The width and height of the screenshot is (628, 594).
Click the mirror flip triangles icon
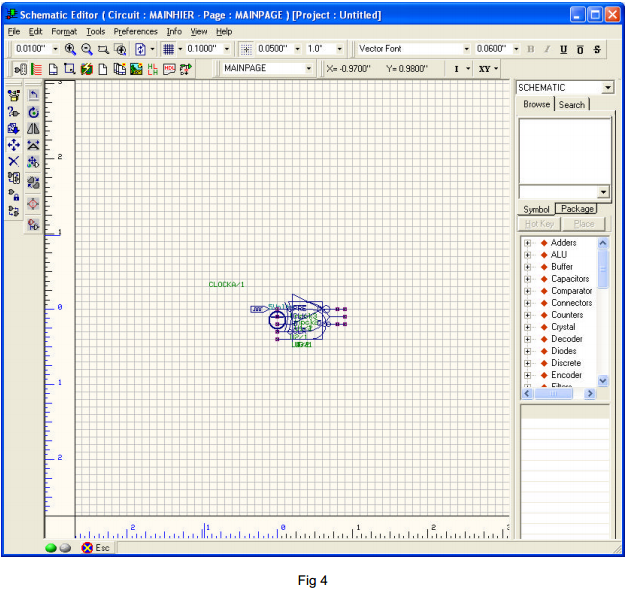coord(33,129)
